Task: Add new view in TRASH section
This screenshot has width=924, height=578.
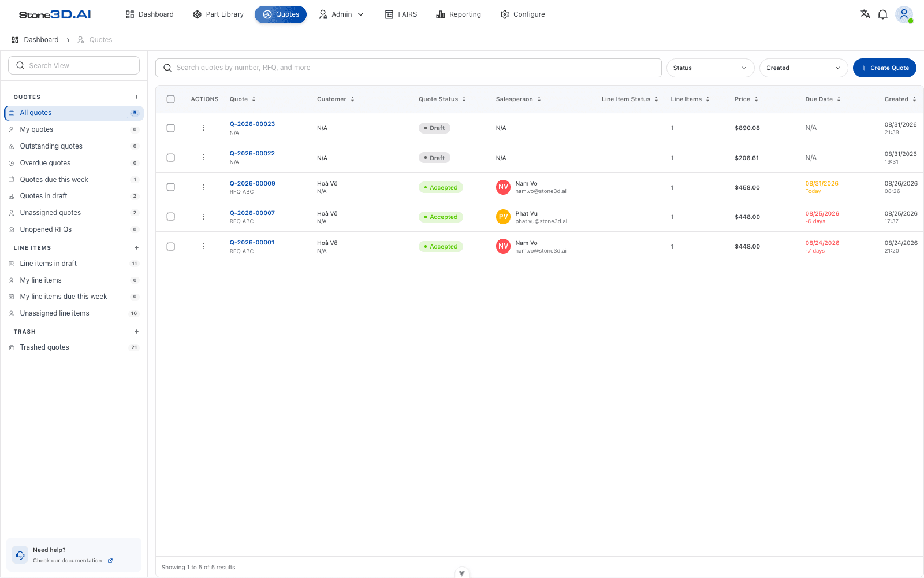Action: (136, 332)
